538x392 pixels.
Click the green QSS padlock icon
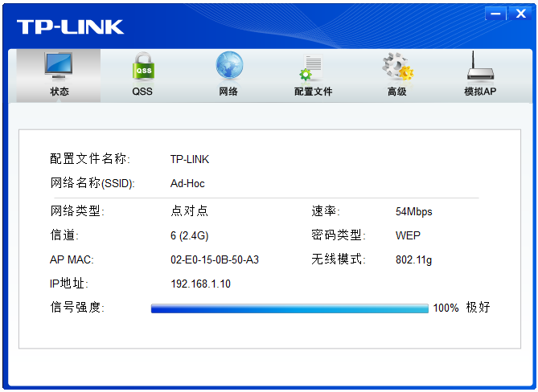(142, 67)
